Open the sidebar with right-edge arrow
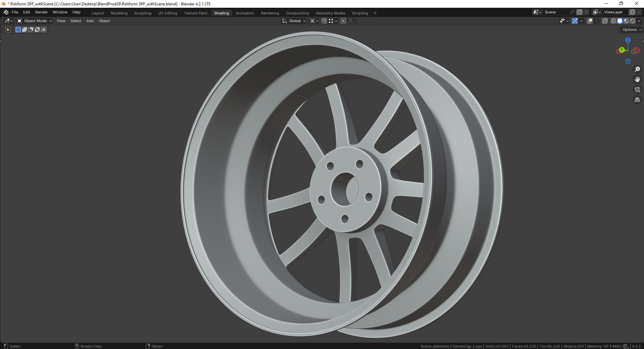The image size is (644, 349). click(643, 41)
